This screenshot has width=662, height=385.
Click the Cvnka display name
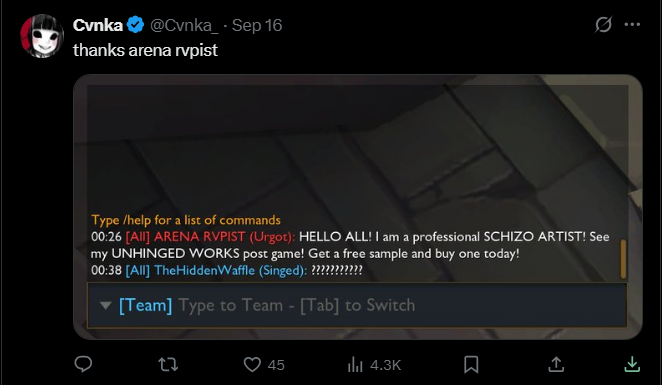(98, 25)
